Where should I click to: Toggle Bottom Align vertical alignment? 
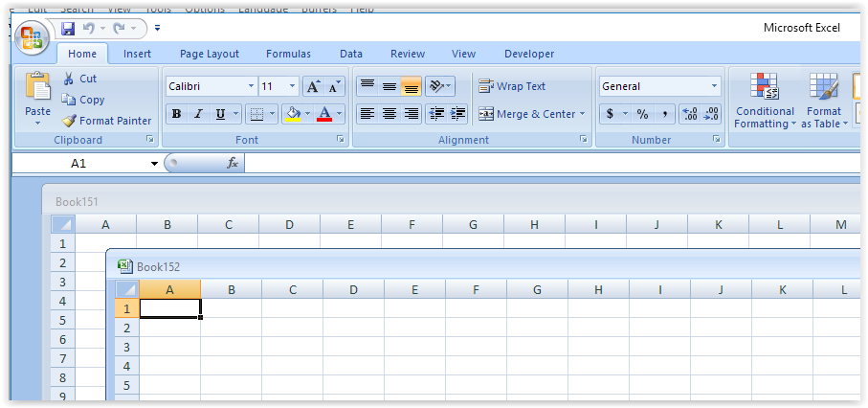pos(411,86)
